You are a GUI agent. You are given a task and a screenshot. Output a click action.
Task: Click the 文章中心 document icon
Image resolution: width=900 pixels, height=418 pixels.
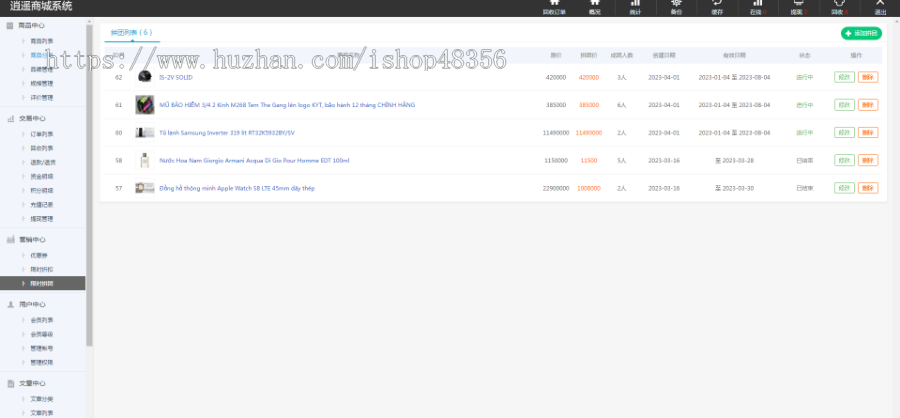(10, 383)
